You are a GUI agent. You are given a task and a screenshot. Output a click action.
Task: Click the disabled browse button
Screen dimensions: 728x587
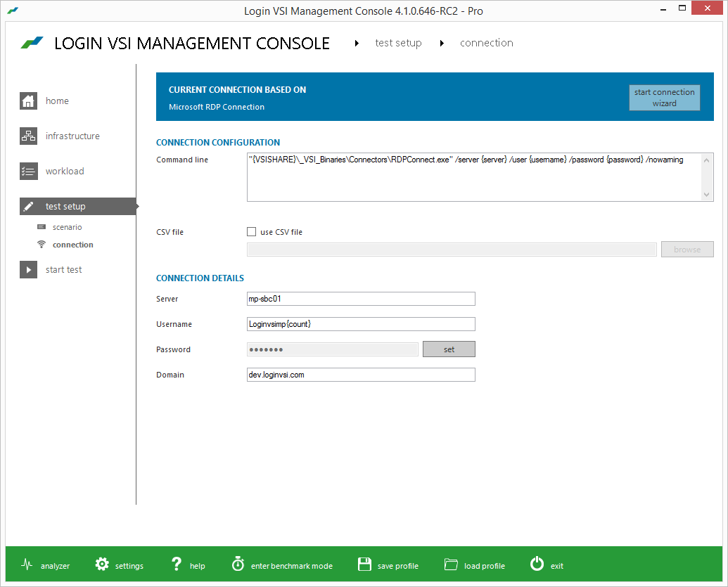tap(687, 249)
